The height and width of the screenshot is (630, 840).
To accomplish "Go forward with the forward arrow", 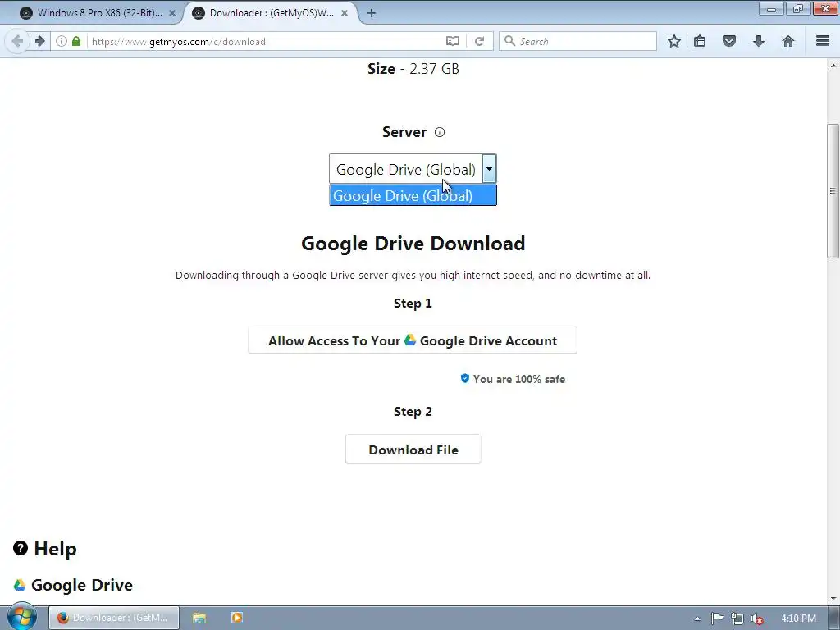I will pyautogui.click(x=40, y=41).
